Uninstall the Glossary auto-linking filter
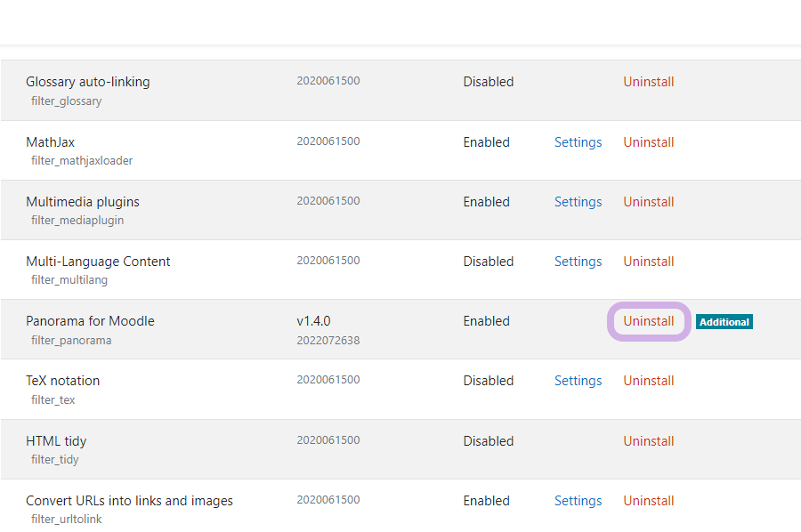Viewport: 801px width, 532px height. (648, 82)
